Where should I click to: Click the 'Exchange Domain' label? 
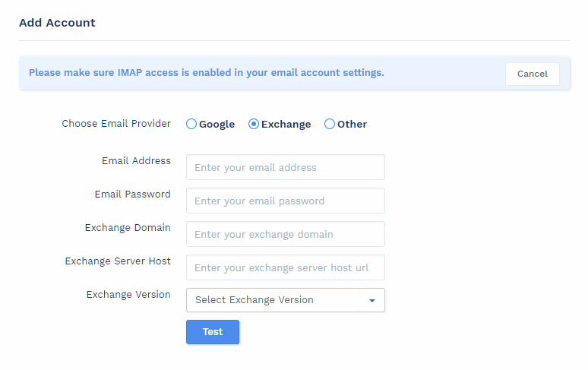(x=128, y=228)
